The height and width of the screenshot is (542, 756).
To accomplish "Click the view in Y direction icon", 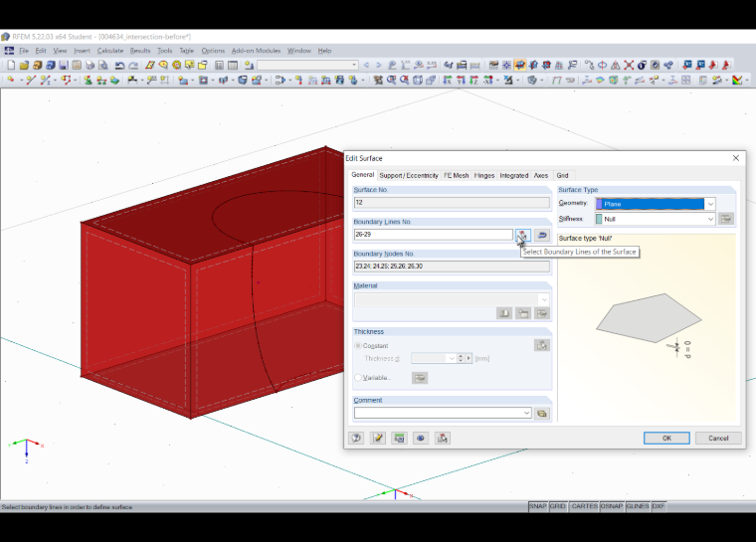I will 461,80.
